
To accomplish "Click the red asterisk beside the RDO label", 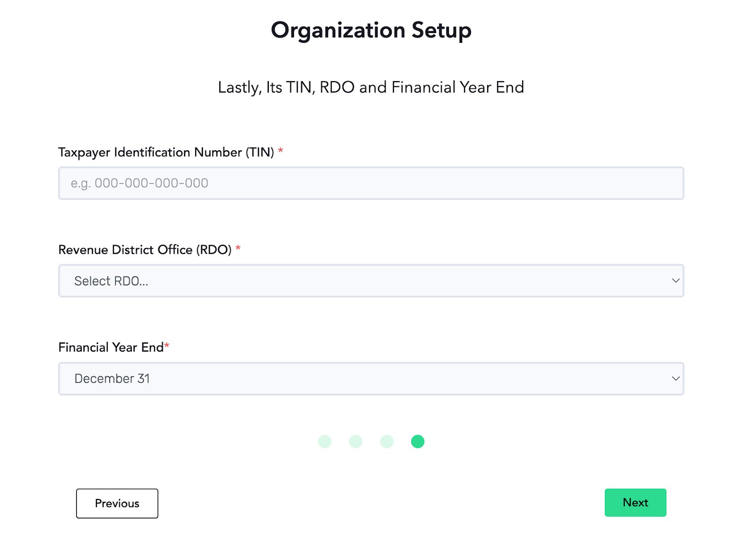I will [238, 248].
